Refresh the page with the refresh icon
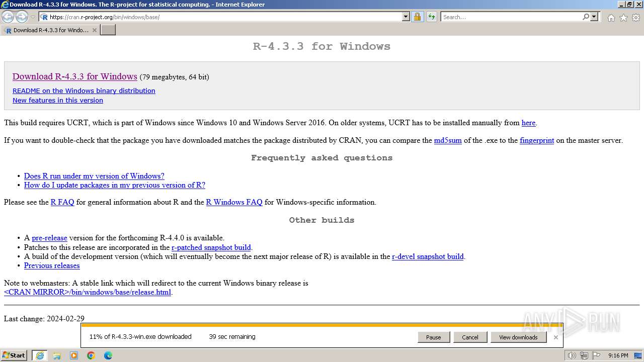 pyautogui.click(x=431, y=17)
